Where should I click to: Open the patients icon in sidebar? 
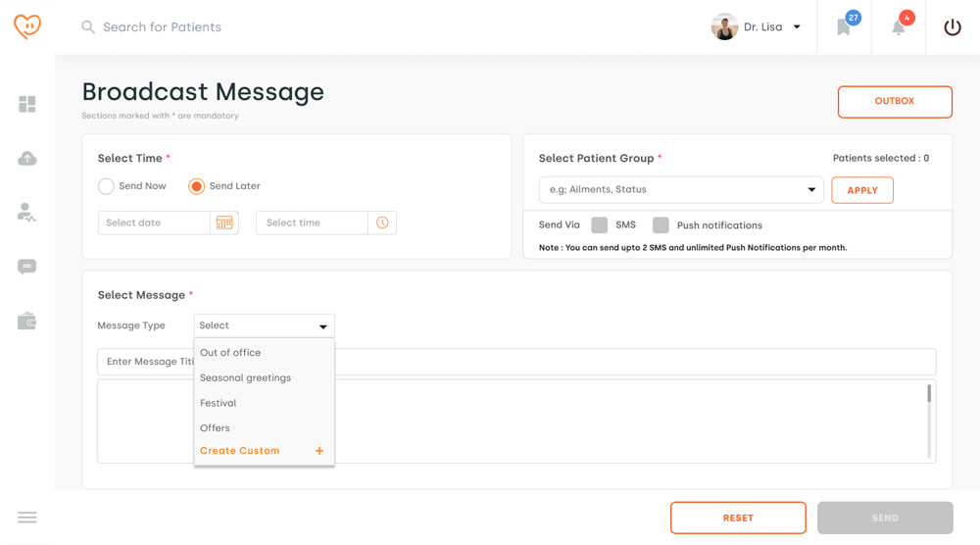point(27,213)
